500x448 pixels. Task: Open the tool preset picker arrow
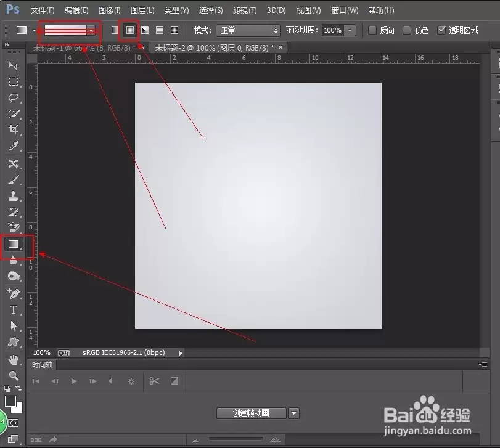coord(34,31)
